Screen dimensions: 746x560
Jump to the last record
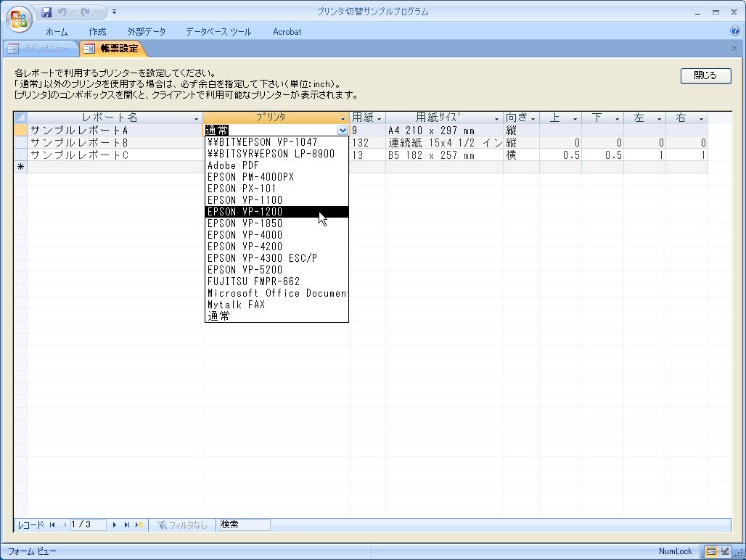pos(127,524)
